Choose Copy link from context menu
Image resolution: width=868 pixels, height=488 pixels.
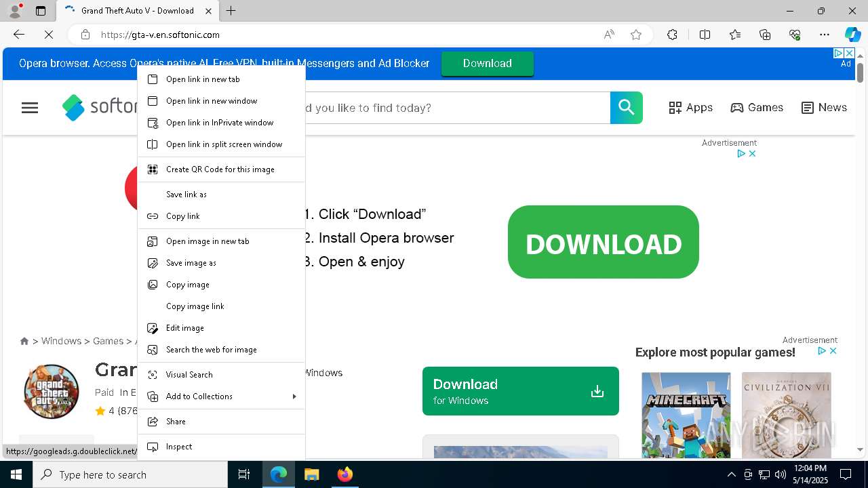(x=221, y=216)
